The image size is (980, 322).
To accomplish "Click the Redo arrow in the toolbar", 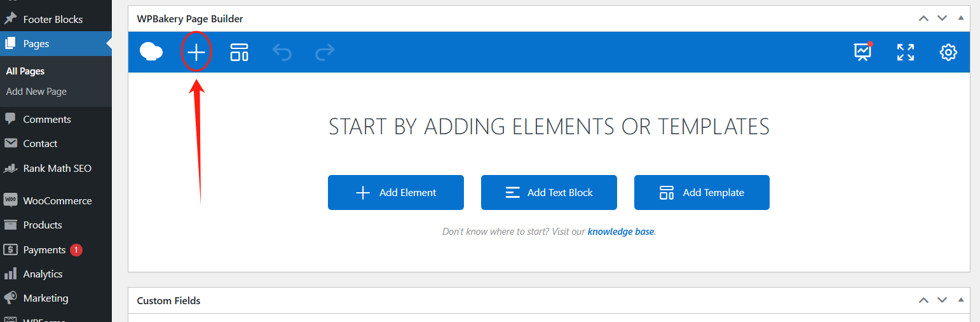I will [325, 52].
